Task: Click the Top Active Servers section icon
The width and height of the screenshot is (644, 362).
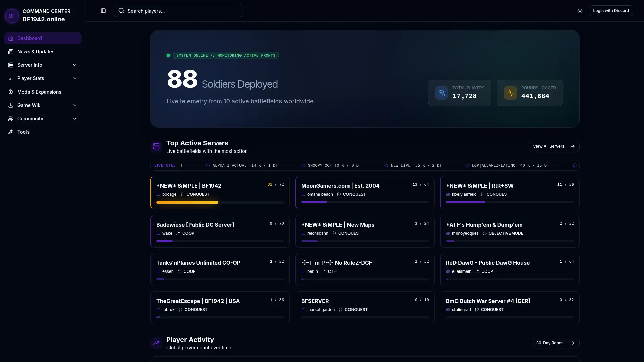Action: point(156,146)
